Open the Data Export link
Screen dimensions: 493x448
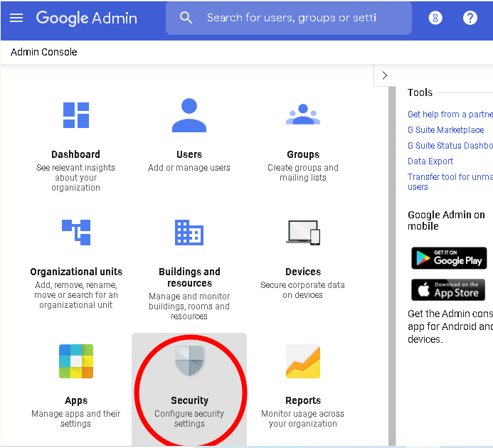[430, 161]
